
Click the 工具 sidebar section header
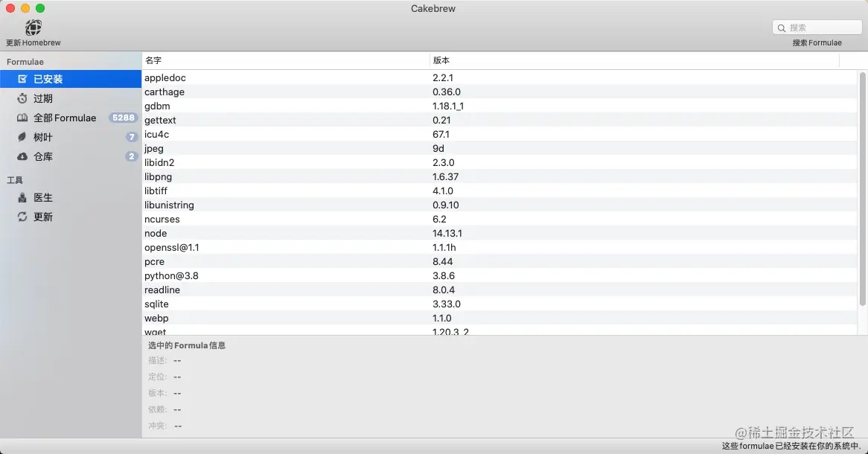pos(15,180)
